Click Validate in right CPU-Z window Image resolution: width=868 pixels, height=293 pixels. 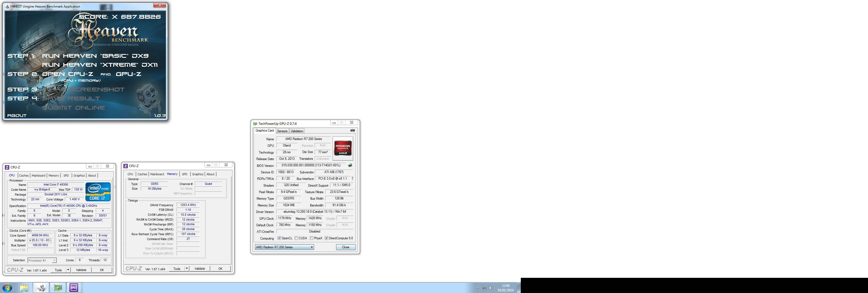click(200, 269)
